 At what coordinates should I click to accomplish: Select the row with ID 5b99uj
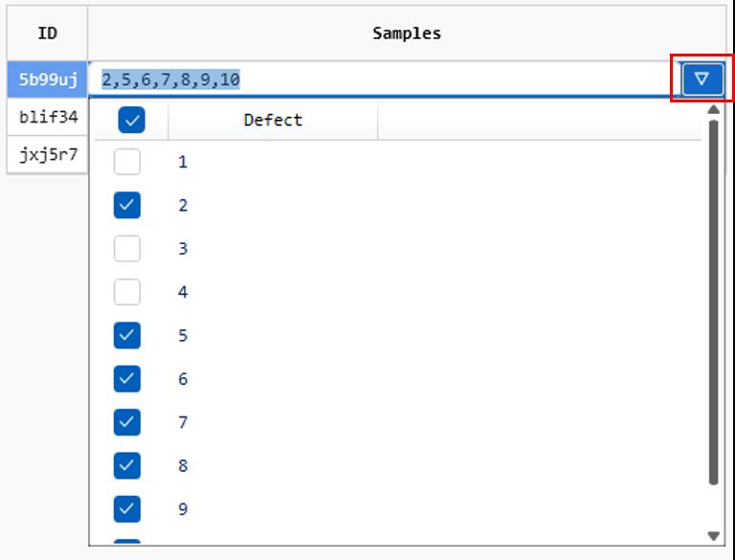[x=48, y=79]
